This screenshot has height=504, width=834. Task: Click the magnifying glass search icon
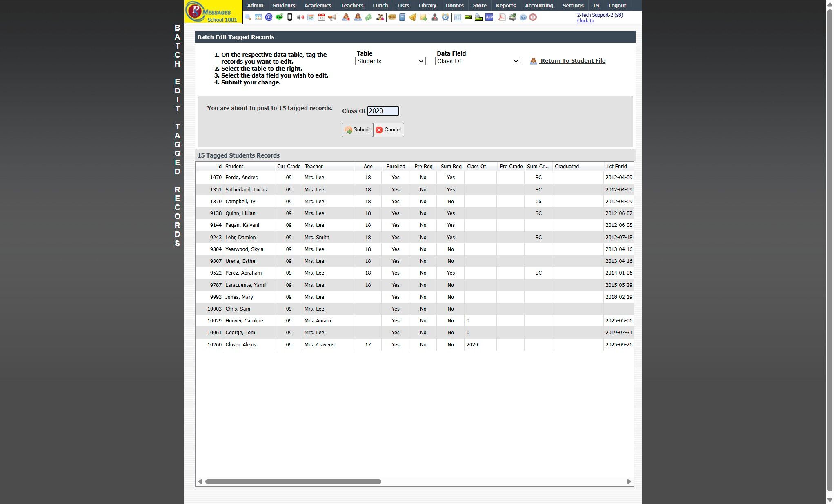coord(248,18)
